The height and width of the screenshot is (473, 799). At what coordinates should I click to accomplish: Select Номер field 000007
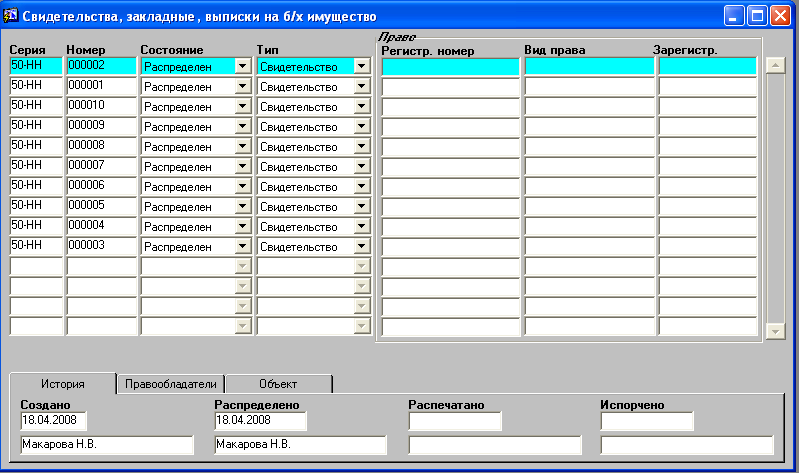point(101,166)
